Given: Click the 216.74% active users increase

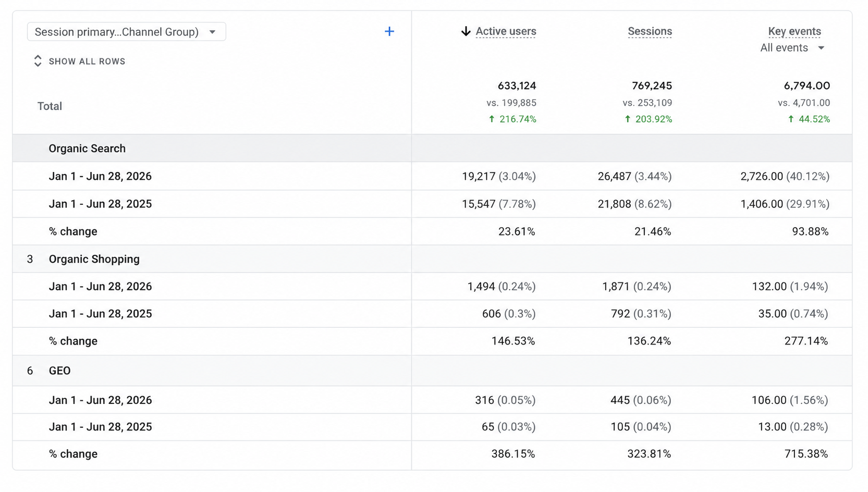Looking at the screenshot, I should 512,119.
